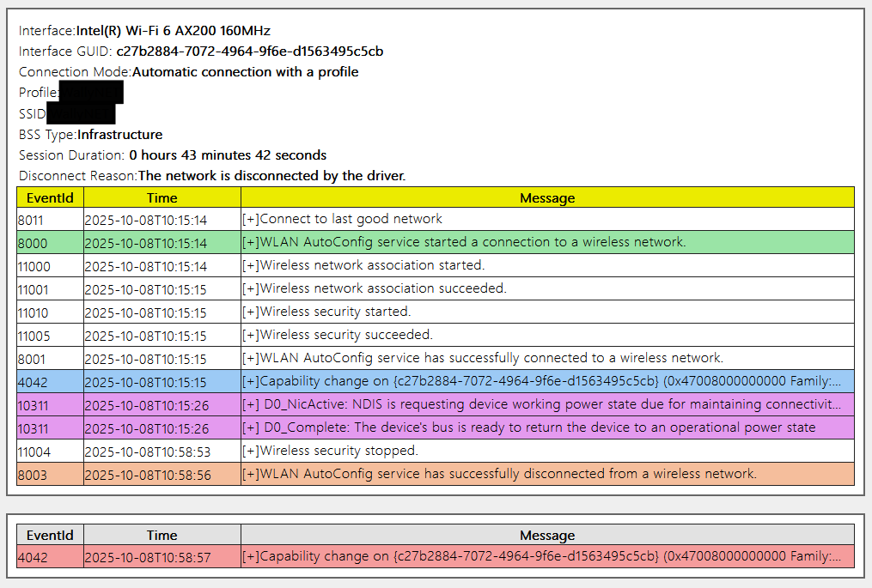Click Interface GUID value c27b2884-7072-4964-9f6e-d1563495c5cb
The height and width of the screenshot is (588, 872).
point(250,52)
